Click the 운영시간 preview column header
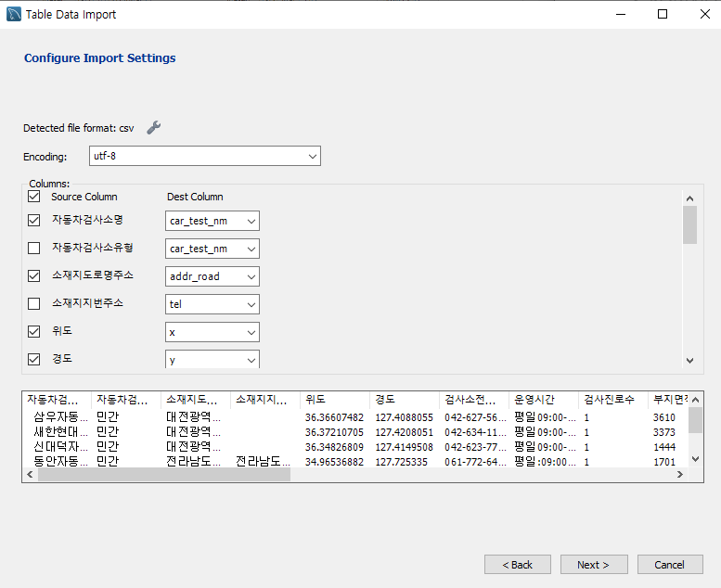Screen dimensions: 721x588 pyautogui.click(x=544, y=400)
